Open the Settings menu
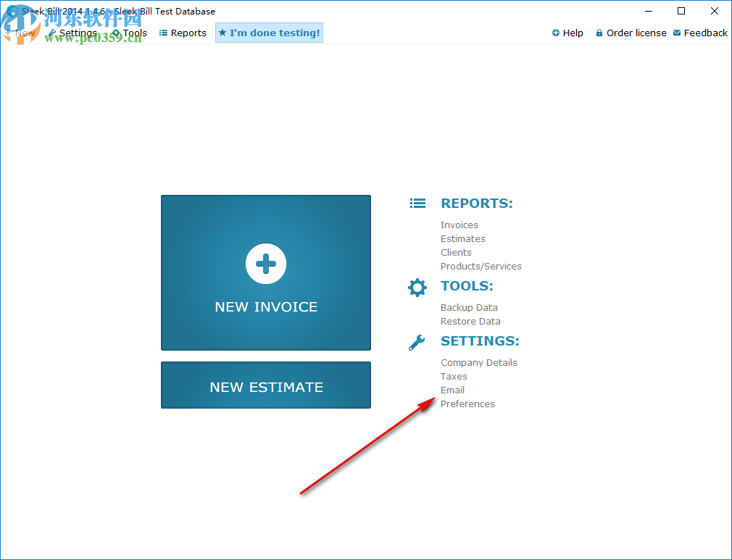732x560 pixels. point(72,33)
